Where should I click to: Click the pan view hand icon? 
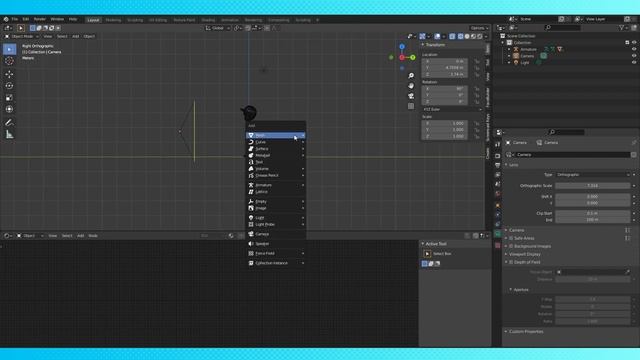coord(411,86)
